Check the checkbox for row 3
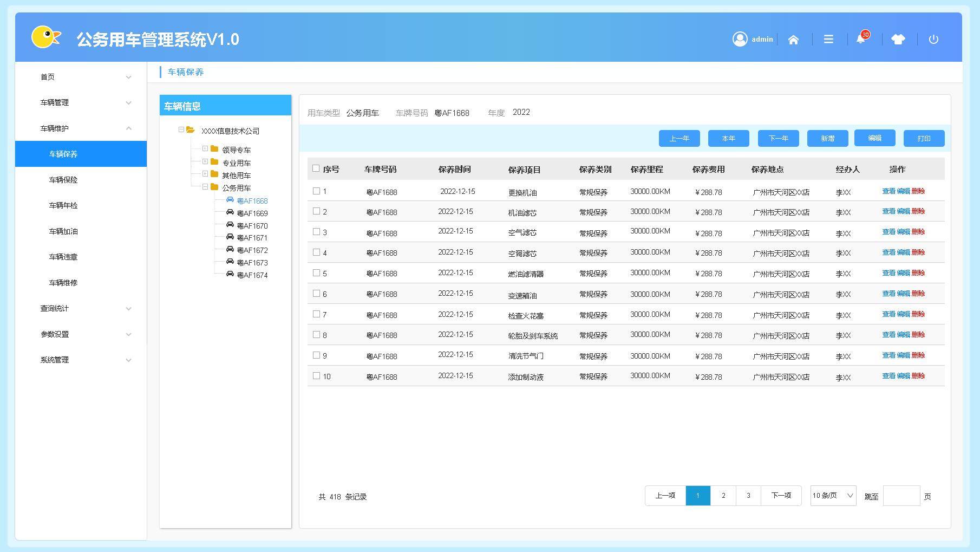Screen dimensions: 980x552 point(317,232)
